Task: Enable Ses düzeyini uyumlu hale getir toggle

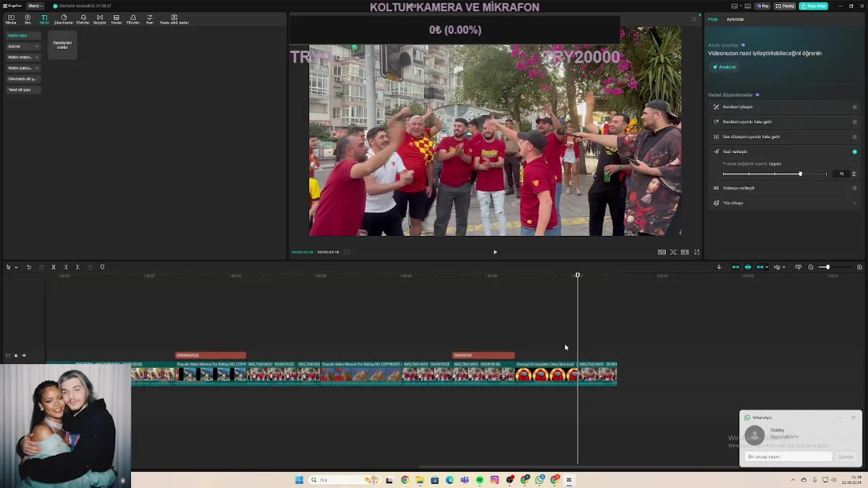Action: coord(854,137)
